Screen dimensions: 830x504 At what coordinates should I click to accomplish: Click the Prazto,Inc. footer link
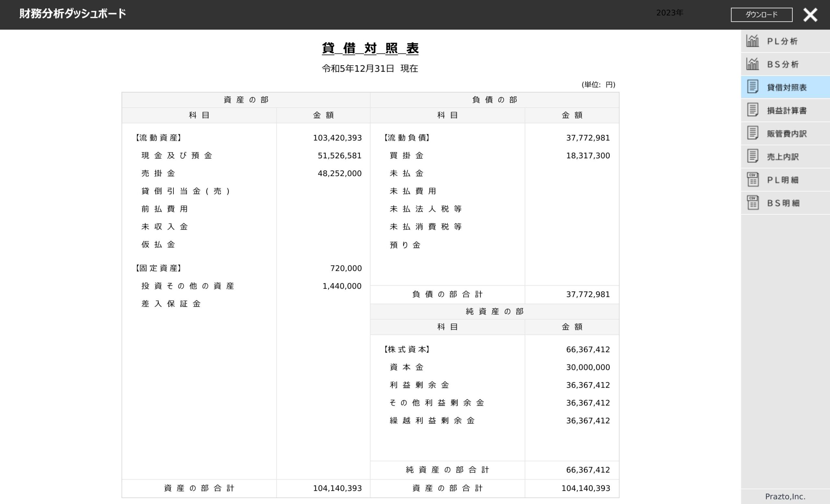tap(785, 496)
